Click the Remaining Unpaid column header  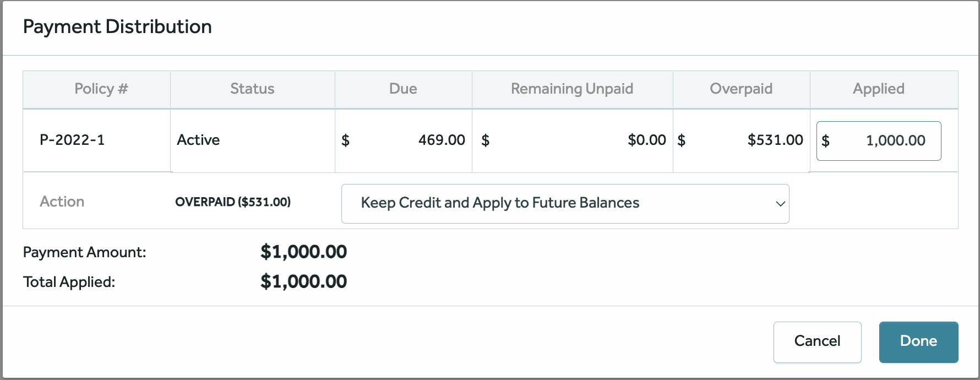572,89
